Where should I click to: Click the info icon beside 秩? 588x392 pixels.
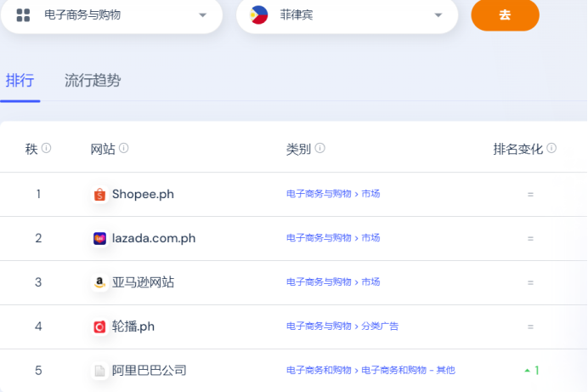pyautogui.click(x=46, y=148)
